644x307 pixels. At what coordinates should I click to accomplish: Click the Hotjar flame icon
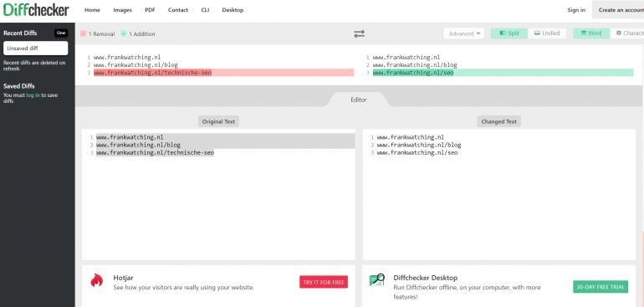(x=96, y=280)
